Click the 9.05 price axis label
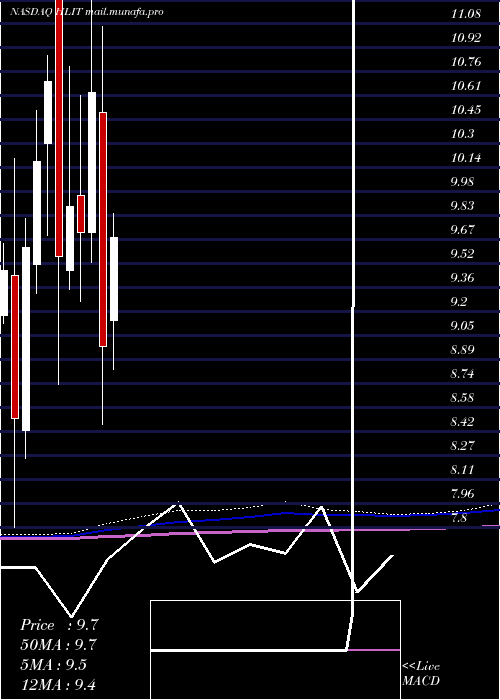This screenshot has width=500, height=700. coord(463,325)
